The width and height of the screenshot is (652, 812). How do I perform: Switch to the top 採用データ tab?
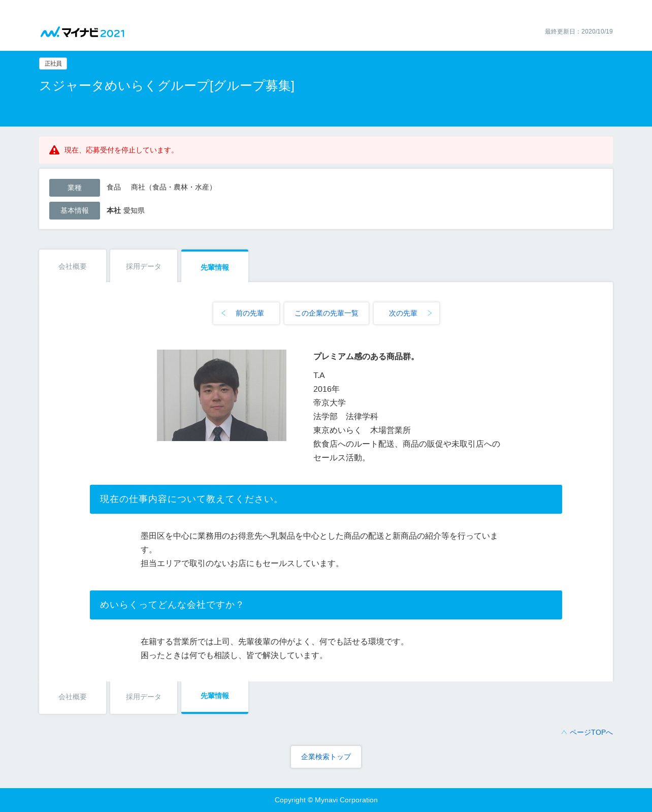[x=144, y=266]
